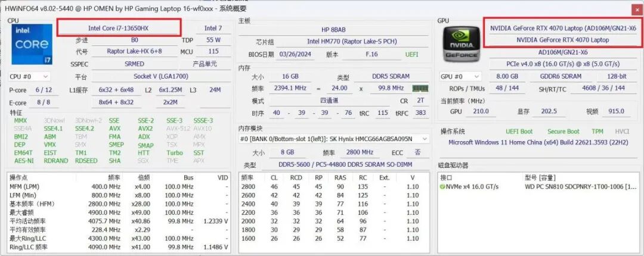Image resolution: width=644 pixels, height=256 pixels.
Task: Click the TPM status label
Action: [x=597, y=132]
